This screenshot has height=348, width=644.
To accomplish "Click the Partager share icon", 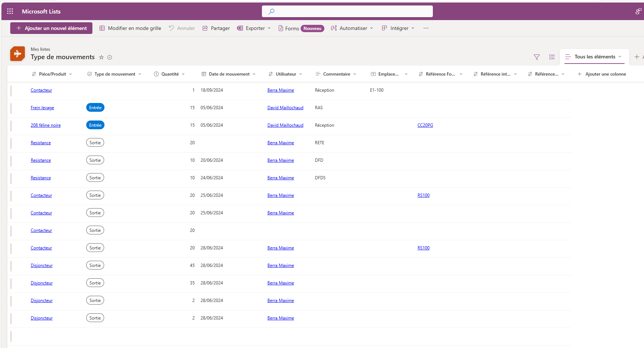I will click(205, 28).
